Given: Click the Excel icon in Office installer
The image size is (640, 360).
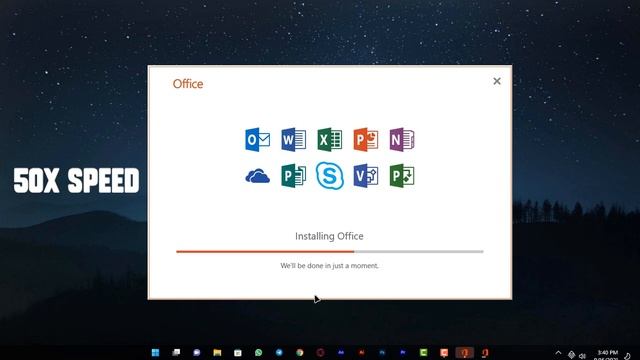Looking at the screenshot, I should [x=330, y=140].
